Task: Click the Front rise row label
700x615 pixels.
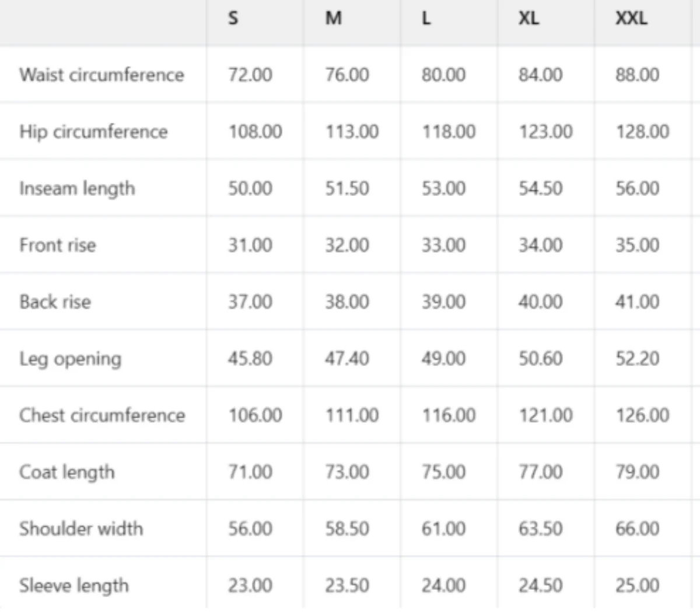Action: [x=57, y=245]
